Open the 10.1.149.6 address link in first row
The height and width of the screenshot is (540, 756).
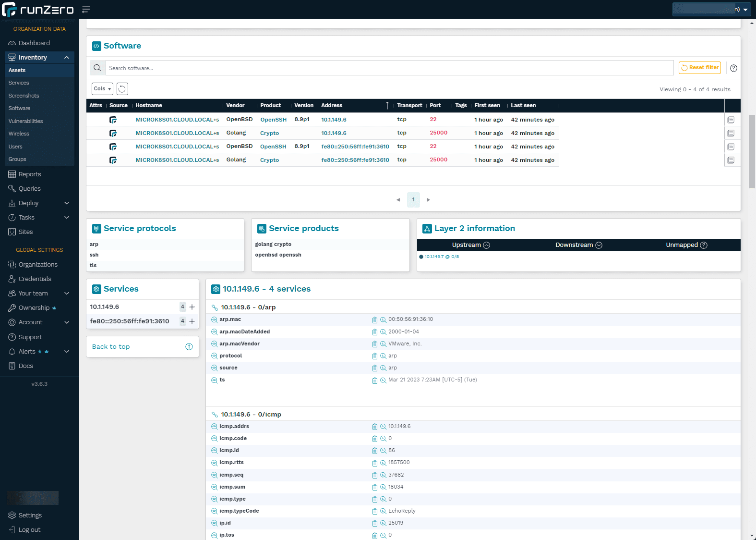[x=334, y=120]
